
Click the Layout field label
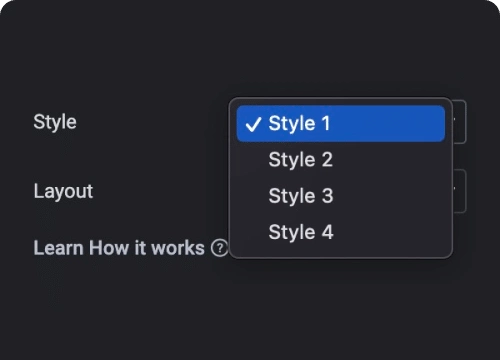(x=63, y=191)
